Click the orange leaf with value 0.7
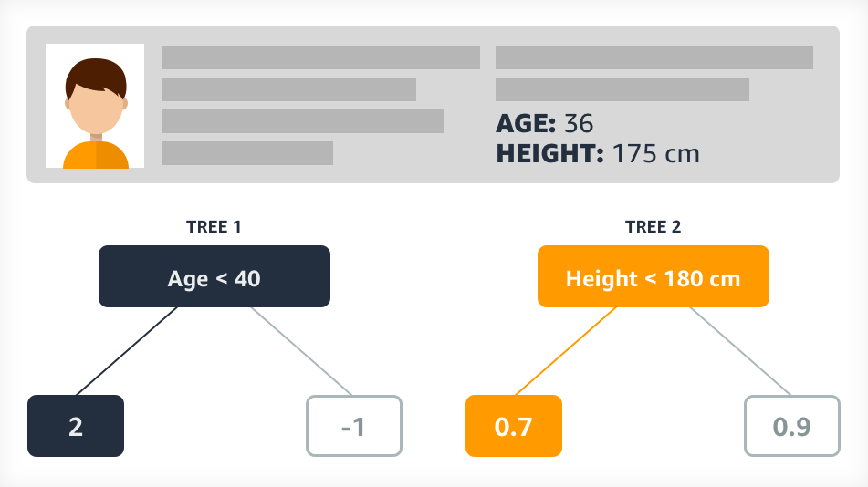This screenshot has height=487, width=868. (x=513, y=426)
